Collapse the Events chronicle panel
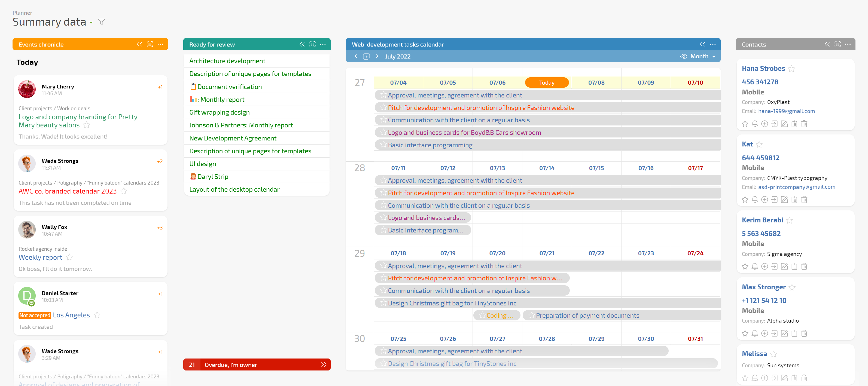The height and width of the screenshot is (386, 868). [x=139, y=44]
